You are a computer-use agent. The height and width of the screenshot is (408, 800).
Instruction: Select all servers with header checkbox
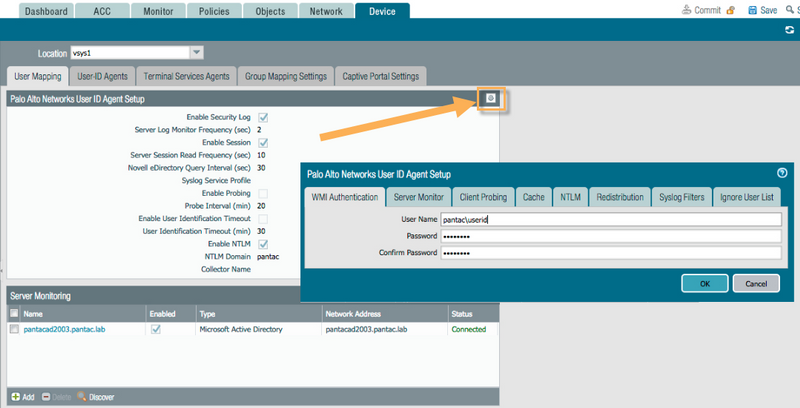(x=14, y=313)
